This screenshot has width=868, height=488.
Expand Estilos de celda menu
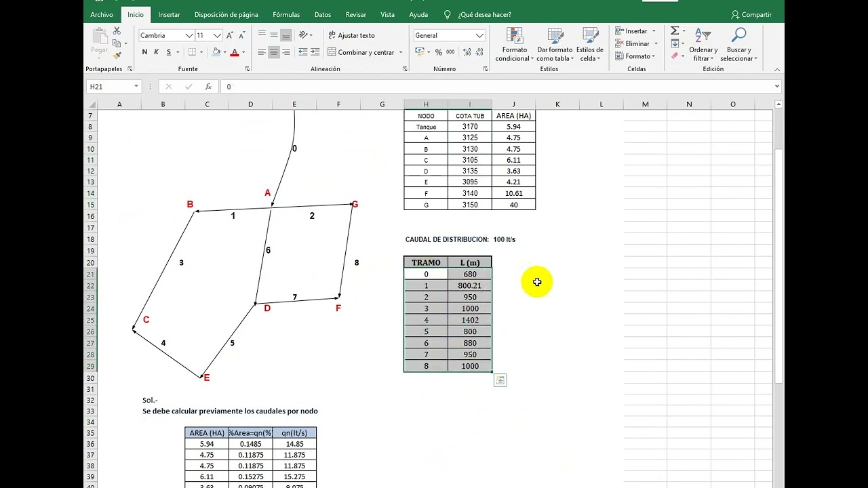(590, 44)
